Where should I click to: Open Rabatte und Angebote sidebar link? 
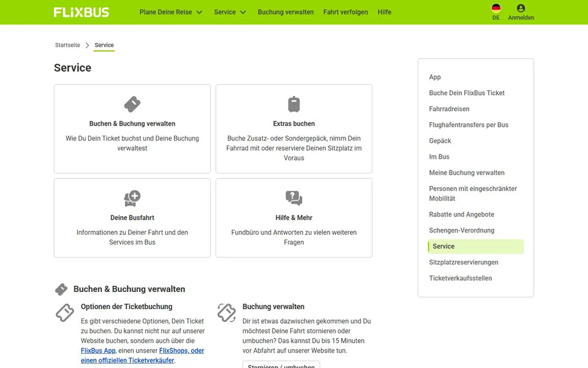(x=461, y=215)
